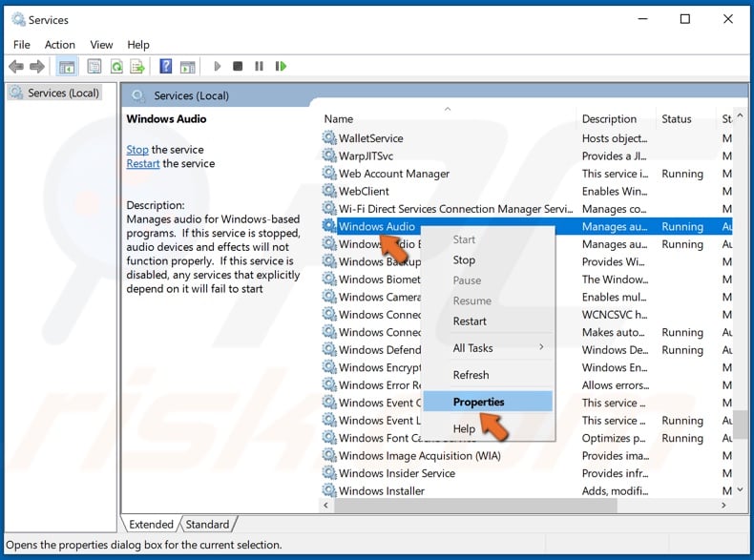Click the gear icon beside WarpJITSvc
Viewport: 754px width, 560px height.
pyautogui.click(x=329, y=156)
